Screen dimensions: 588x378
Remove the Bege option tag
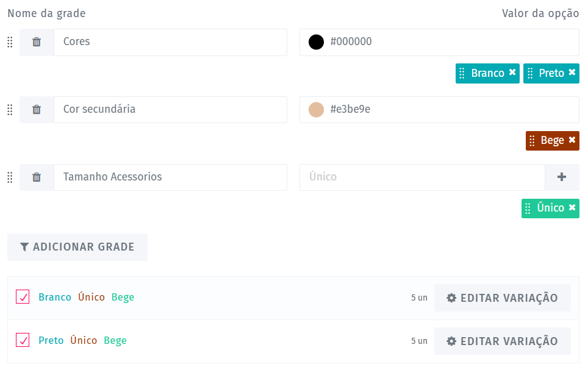click(x=572, y=140)
